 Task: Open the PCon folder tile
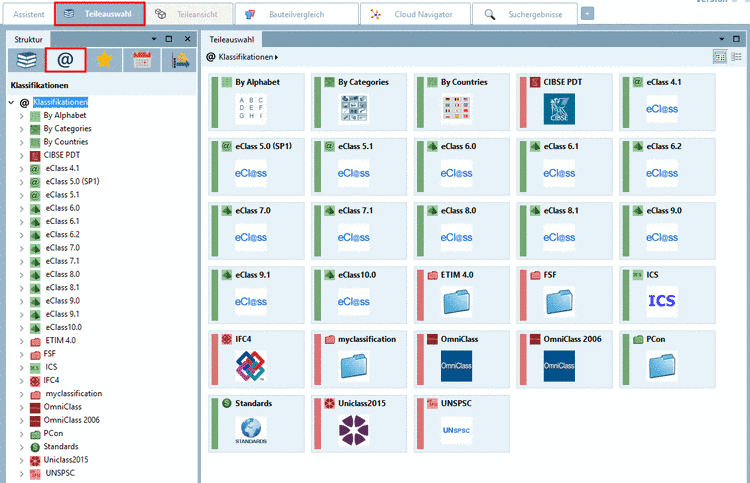click(667, 359)
